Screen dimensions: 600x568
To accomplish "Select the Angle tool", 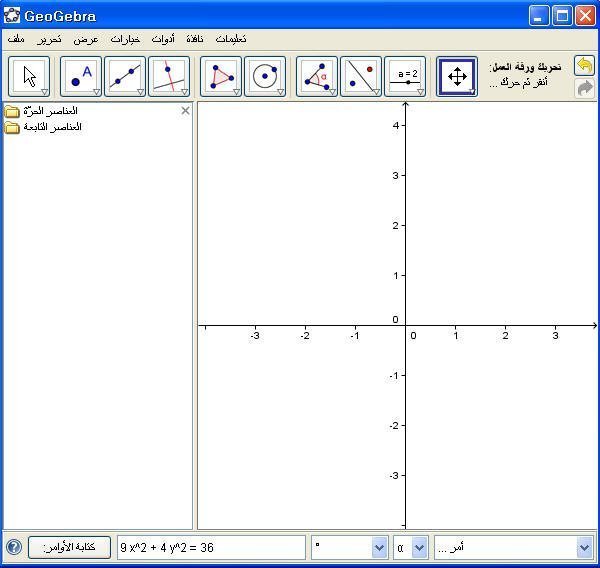I will [317, 77].
